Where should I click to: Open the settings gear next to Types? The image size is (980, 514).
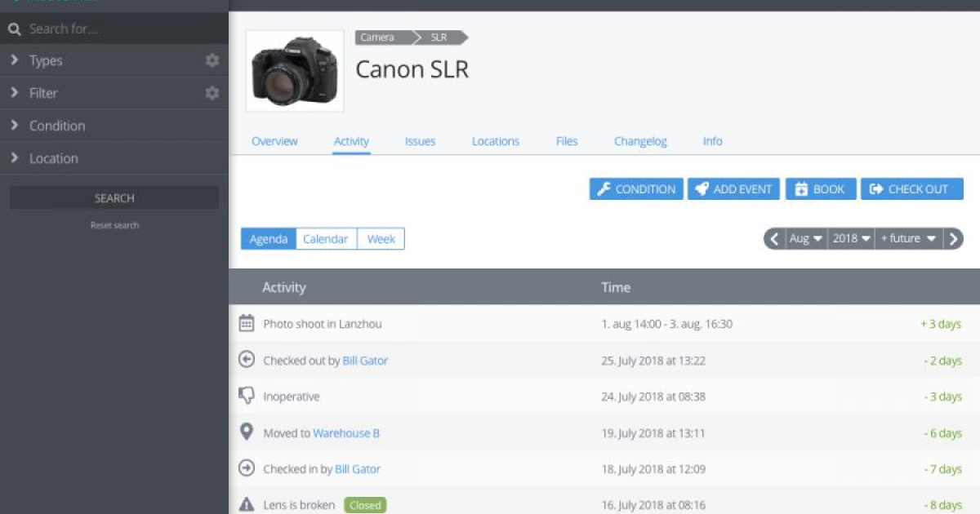click(x=212, y=60)
